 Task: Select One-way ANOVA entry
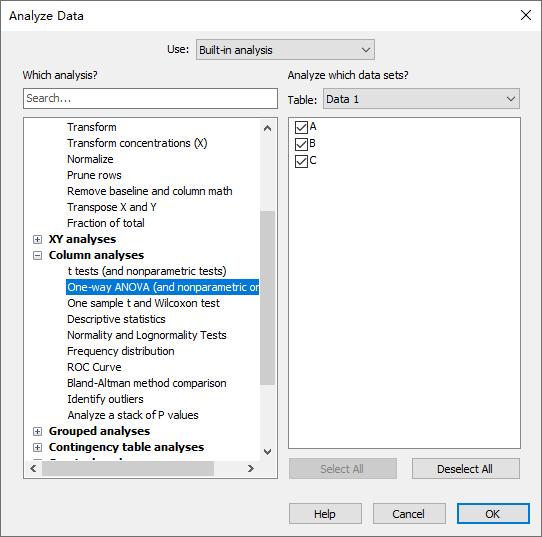pyautogui.click(x=162, y=287)
